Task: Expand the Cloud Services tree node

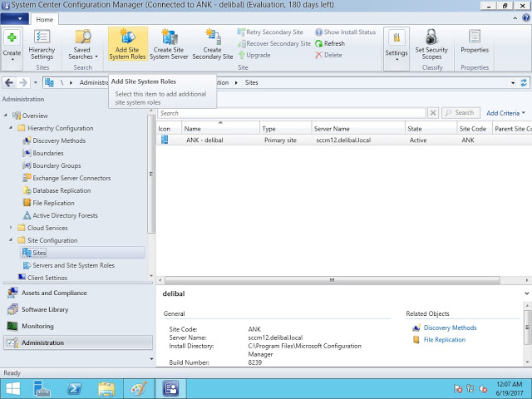Action: [x=12, y=228]
